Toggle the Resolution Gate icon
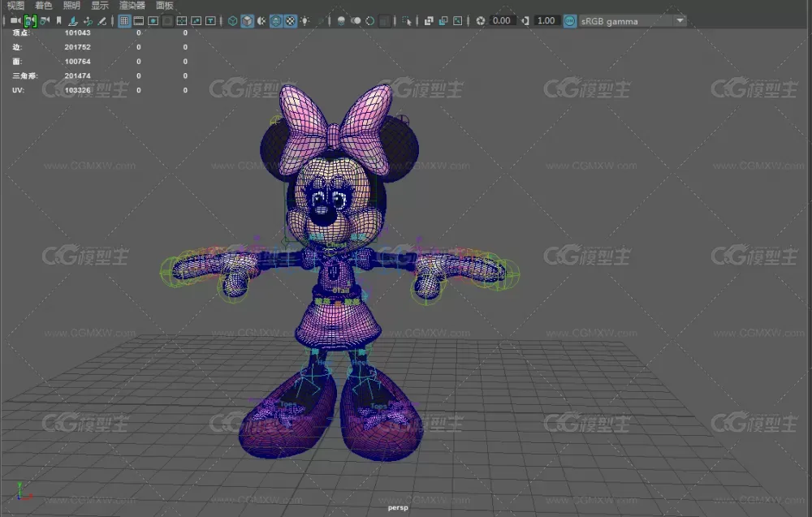 [x=153, y=21]
